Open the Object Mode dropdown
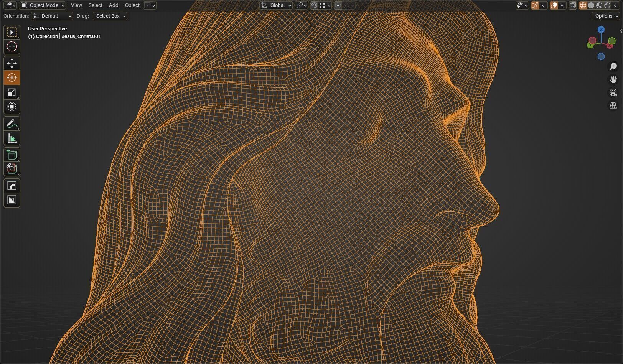 click(43, 5)
